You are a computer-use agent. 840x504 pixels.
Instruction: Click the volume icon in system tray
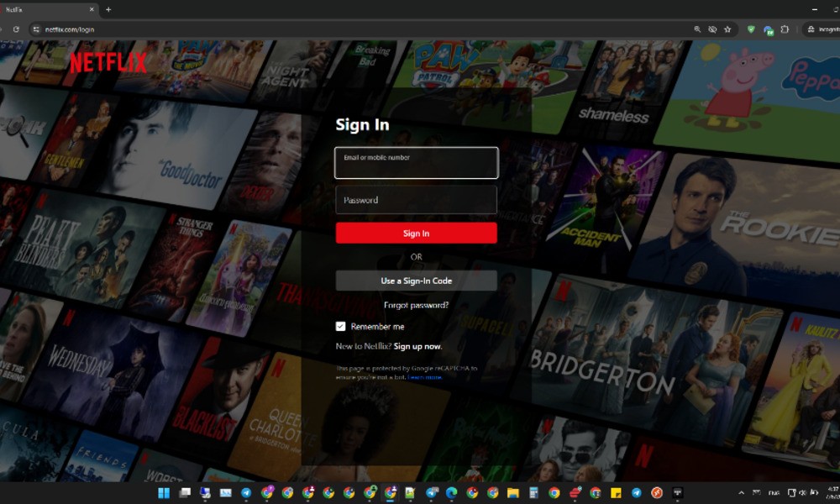pyautogui.click(x=802, y=493)
